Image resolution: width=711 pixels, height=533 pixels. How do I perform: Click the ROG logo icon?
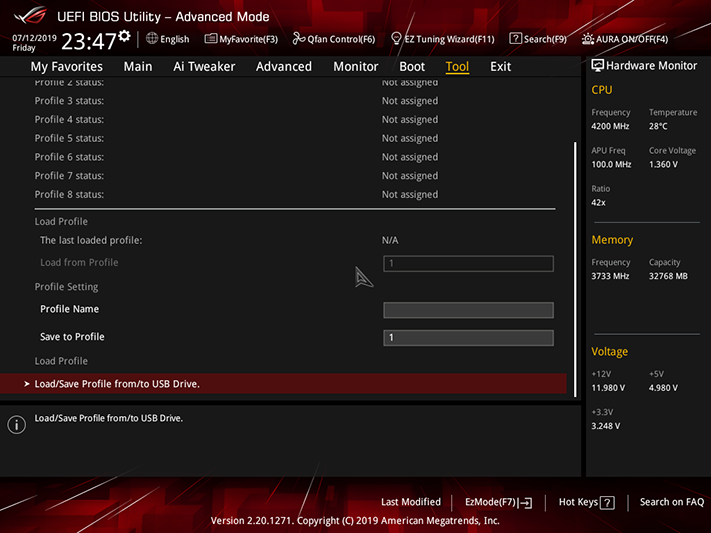(x=30, y=15)
